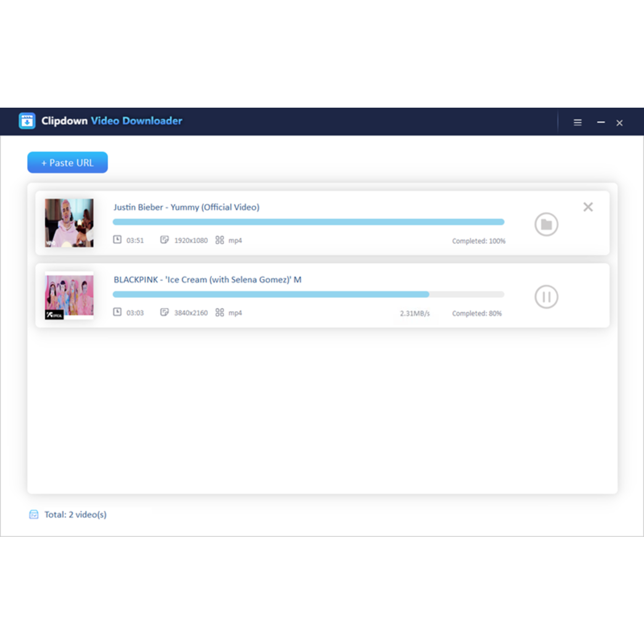Click the clock icon beside 03:03 duration
The height and width of the screenshot is (644, 644).
(117, 312)
